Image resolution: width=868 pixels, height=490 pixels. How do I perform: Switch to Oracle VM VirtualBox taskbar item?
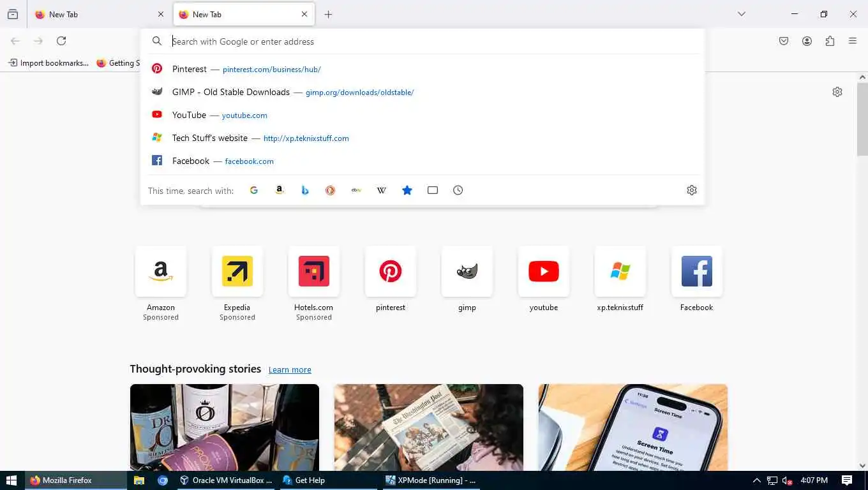[x=227, y=480]
